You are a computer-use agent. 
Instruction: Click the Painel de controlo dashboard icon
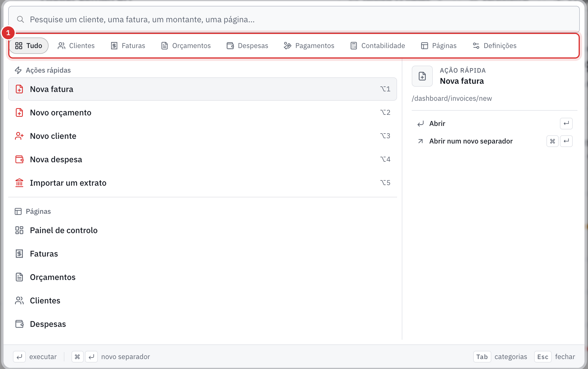tap(19, 230)
